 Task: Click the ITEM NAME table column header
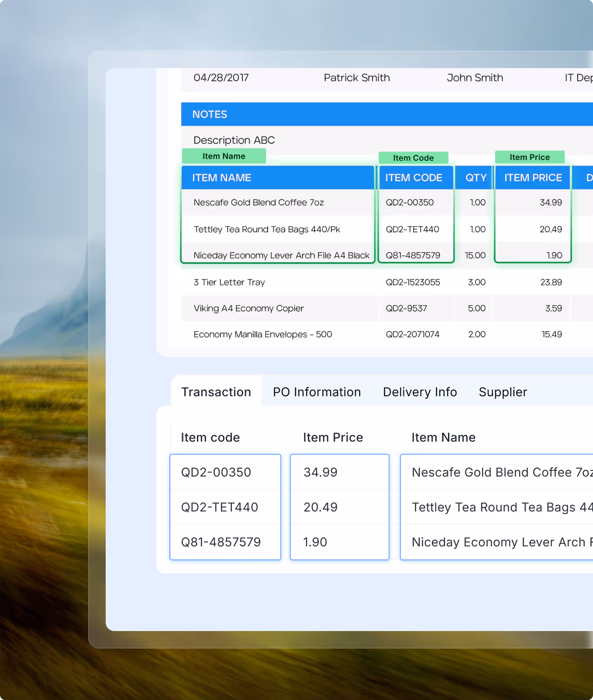pos(278,178)
